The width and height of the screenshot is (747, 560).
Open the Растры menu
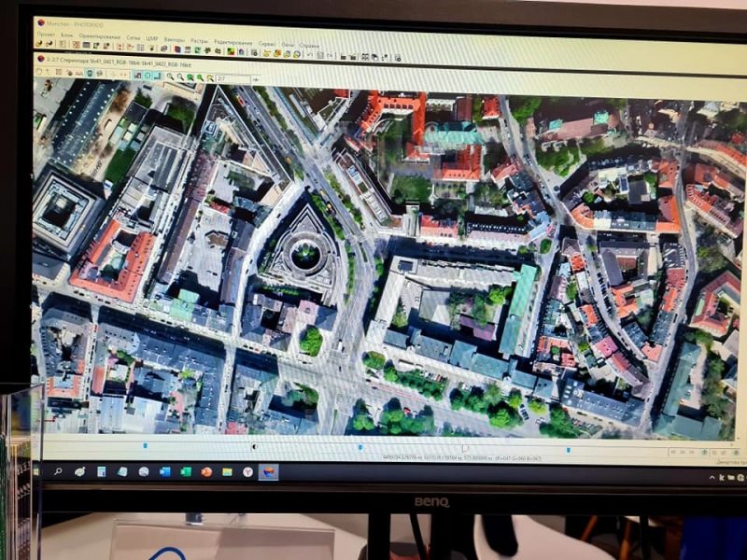coord(199,39)
